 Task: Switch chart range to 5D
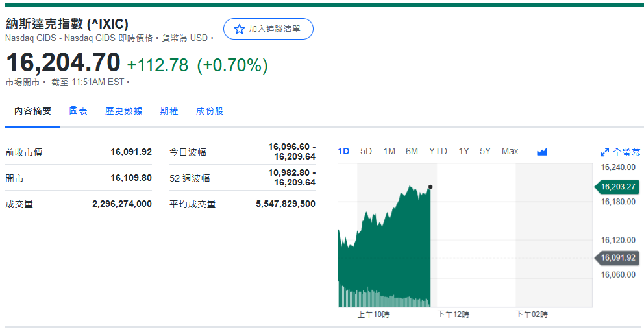366,151
